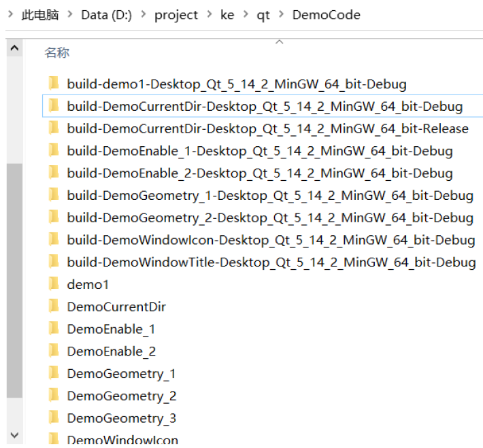Select build-DemoCurrentDir-Desktop_Qt_5_14_2_MinGW_64_bit-Release name
The height and width of the screenshot is (448, 483).
pyautogui.click(x=268, y=128)
